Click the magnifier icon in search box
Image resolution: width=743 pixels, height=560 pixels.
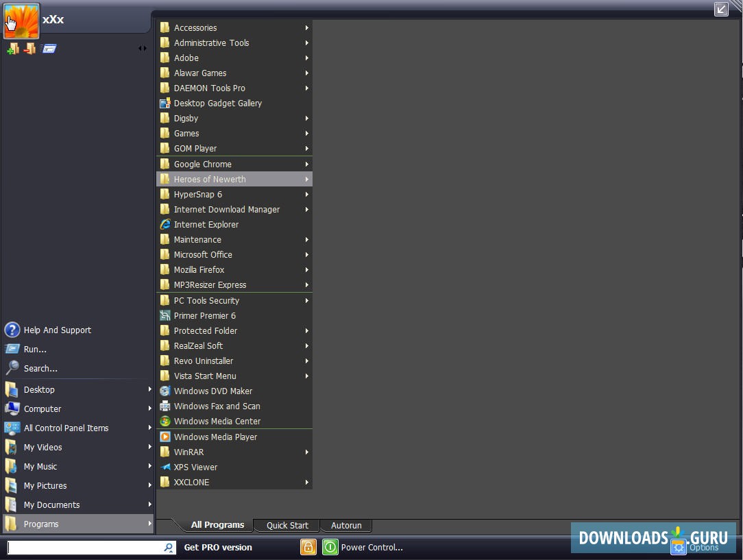(168, 548)
